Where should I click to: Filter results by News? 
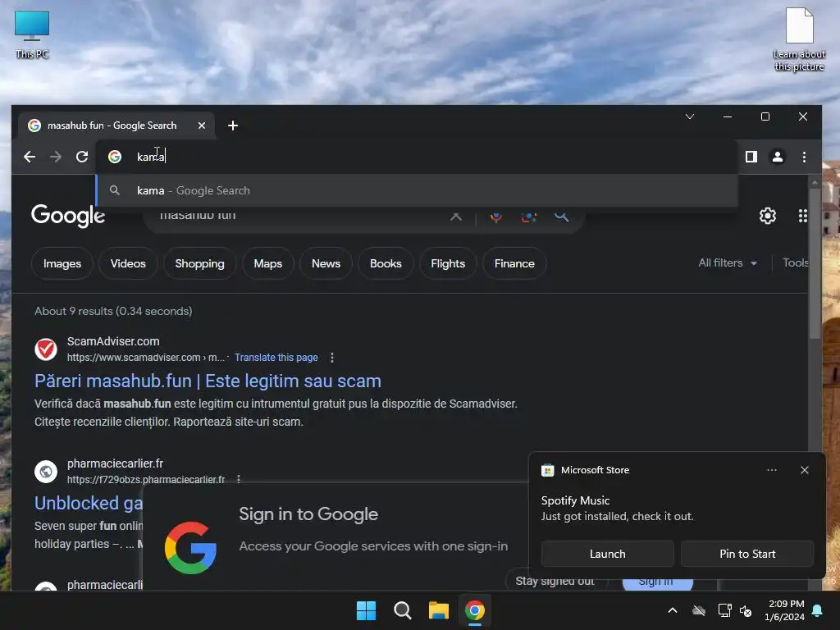pyautogui.click(x=326, y=263)
